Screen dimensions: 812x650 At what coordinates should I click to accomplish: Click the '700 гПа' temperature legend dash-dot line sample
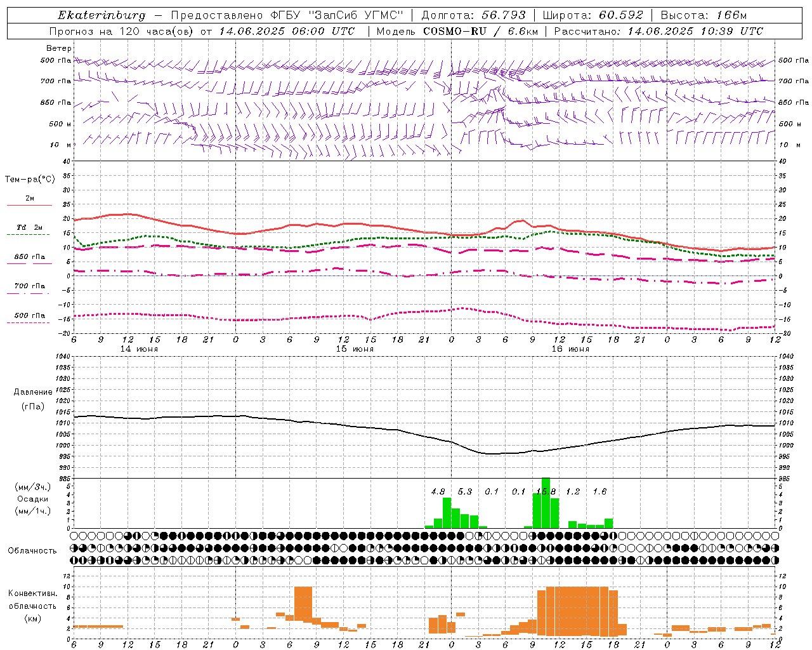click(x=29, y=293)
